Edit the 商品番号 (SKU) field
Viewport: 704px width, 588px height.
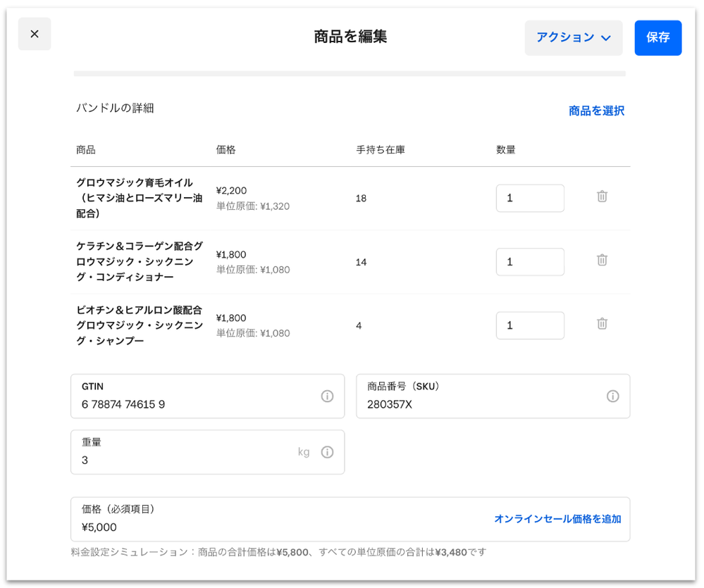(479, 404)
